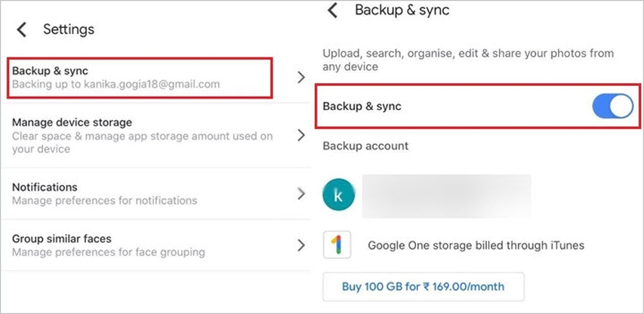The image size is (644, 314).
Task: Tap 'Manage preferences for notifications' subtitle
Action: (x=104, y=201)
